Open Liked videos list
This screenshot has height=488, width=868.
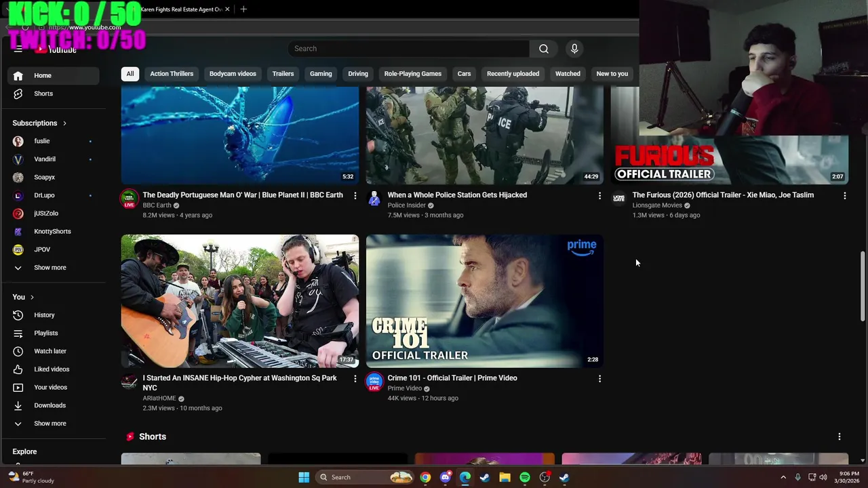[53, 369]
